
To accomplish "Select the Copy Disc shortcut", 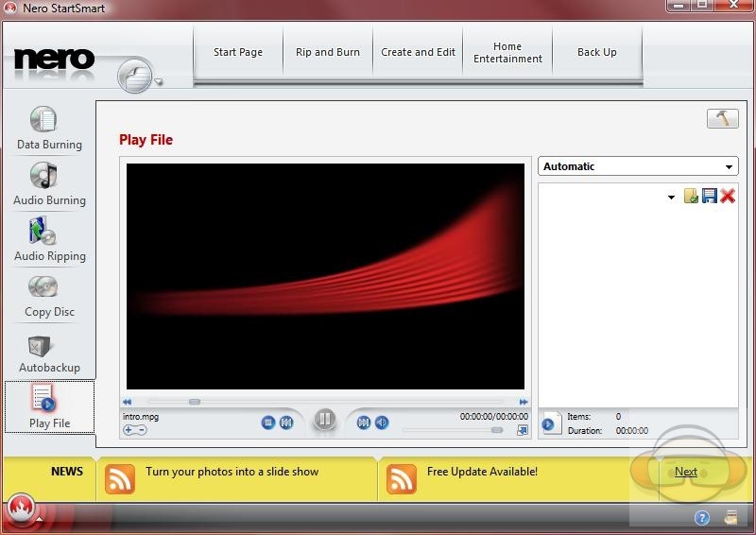I will pyautogui.click(x=49, y=295).
